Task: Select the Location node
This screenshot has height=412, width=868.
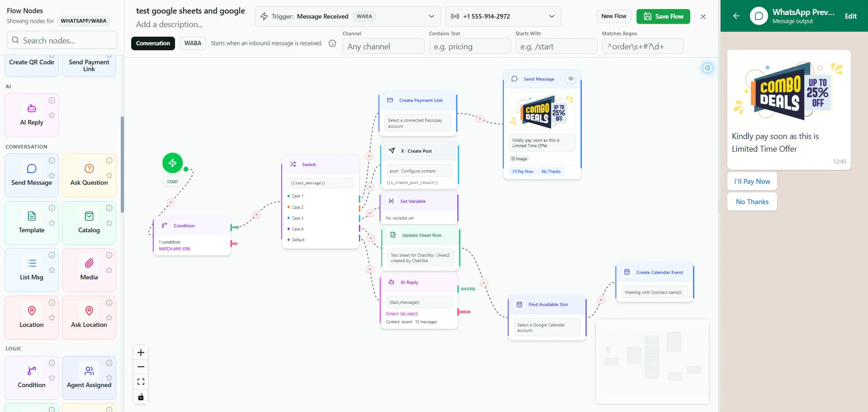Action: [32, 317]
